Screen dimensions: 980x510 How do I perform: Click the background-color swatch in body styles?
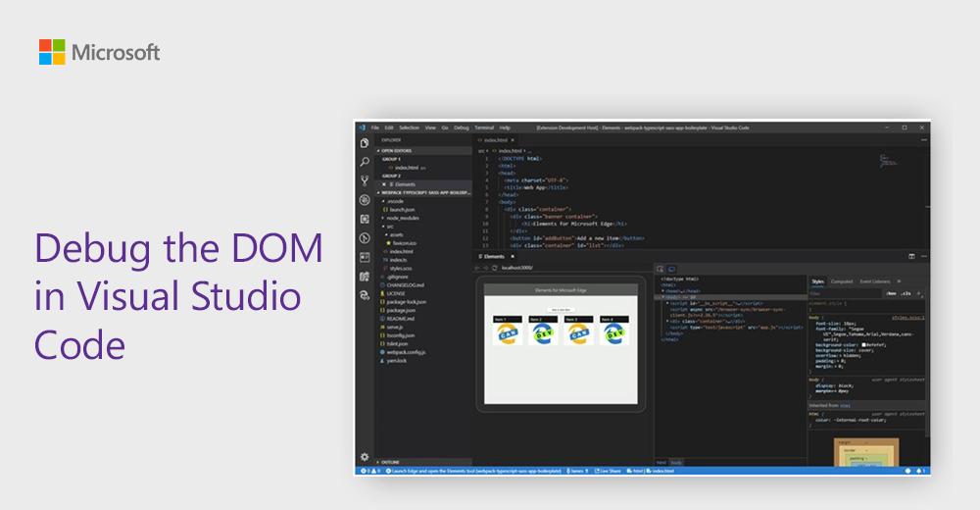coord(863,345)
